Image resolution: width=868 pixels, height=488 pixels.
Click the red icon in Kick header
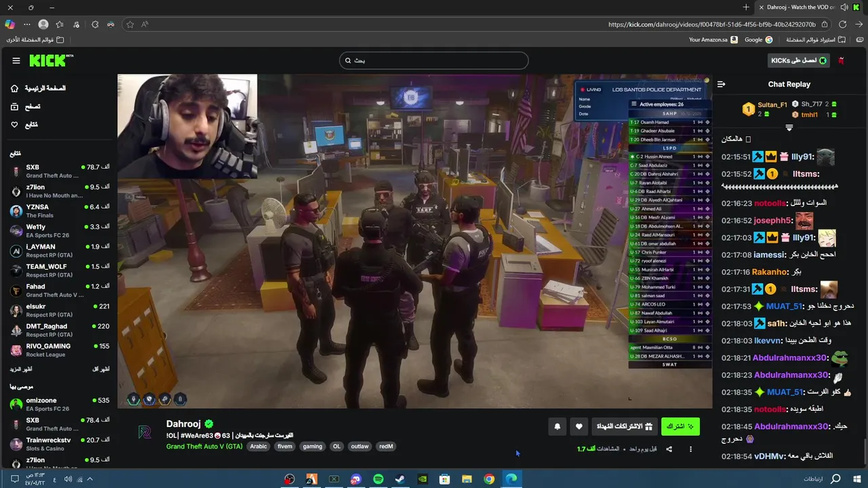point(841,60)
